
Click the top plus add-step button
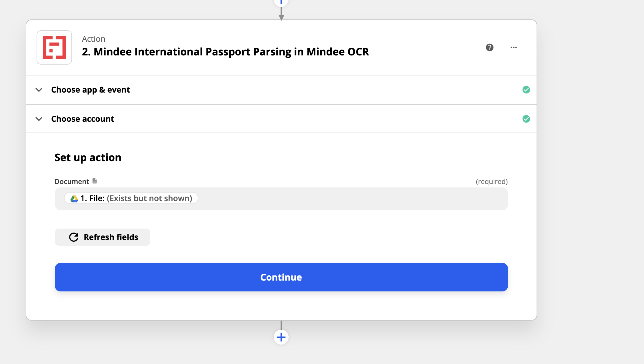click(x=281, y=2)
